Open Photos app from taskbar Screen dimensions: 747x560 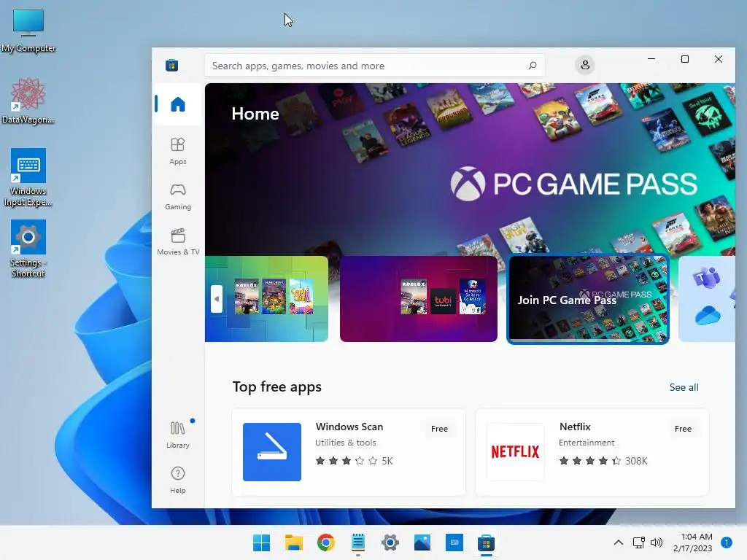coord(422,542)
